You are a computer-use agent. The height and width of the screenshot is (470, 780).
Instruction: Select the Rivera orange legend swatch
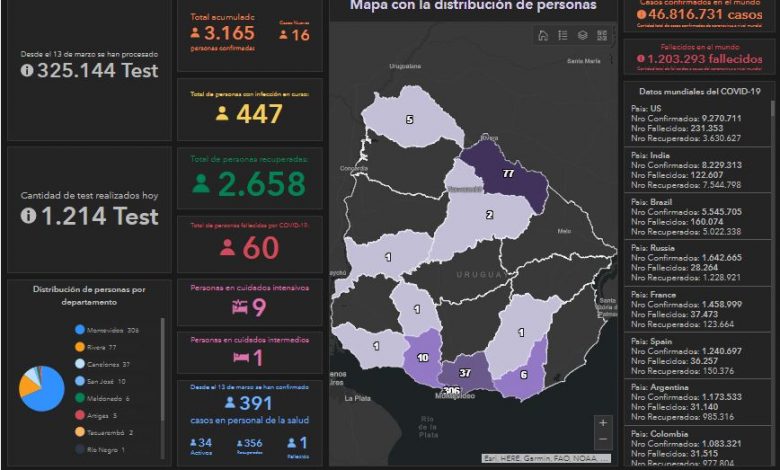(x=79, y=346)
